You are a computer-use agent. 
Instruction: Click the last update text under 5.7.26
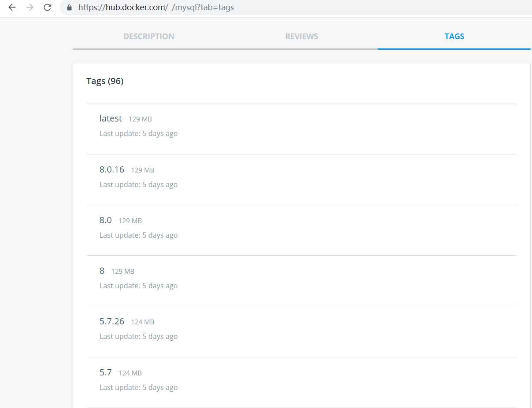[138, 336]
